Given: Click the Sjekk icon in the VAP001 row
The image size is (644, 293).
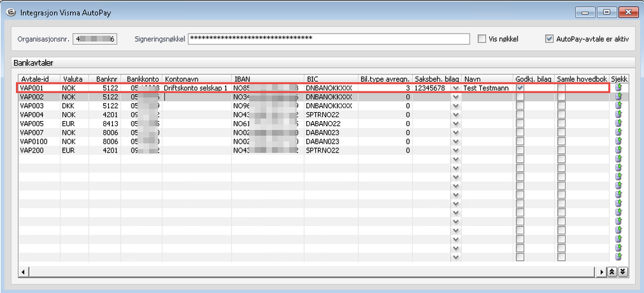Looking at the screenshot, I should [618, 88].
